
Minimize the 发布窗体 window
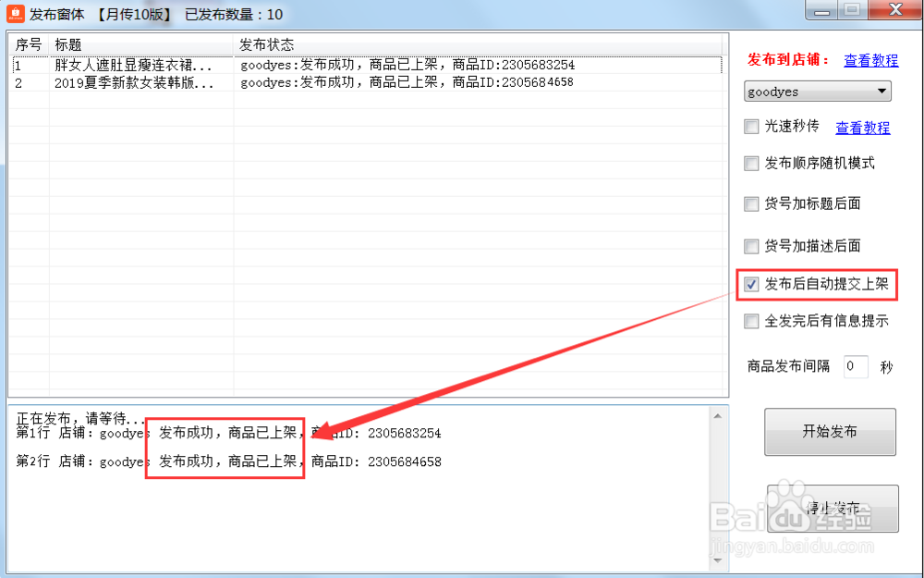pos(821,10)
